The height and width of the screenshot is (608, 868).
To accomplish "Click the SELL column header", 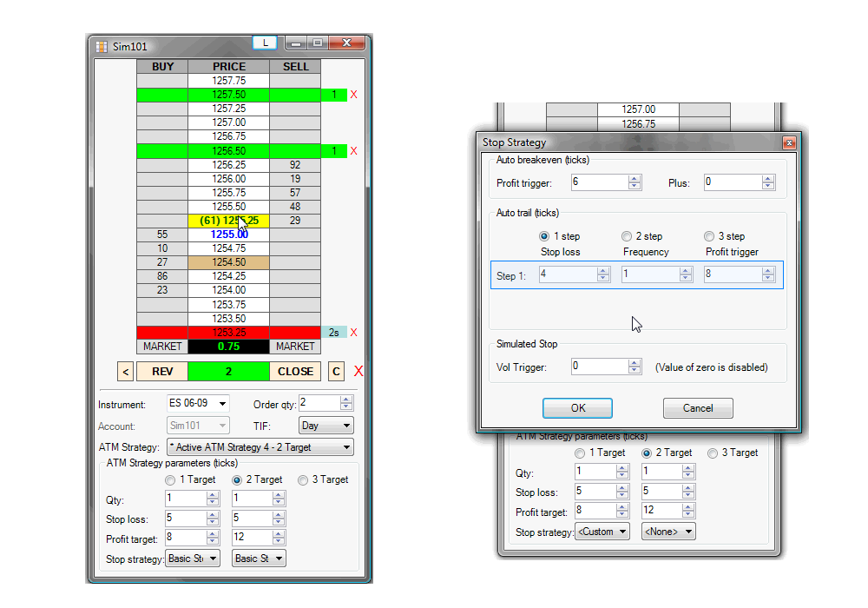I will 295,67.
